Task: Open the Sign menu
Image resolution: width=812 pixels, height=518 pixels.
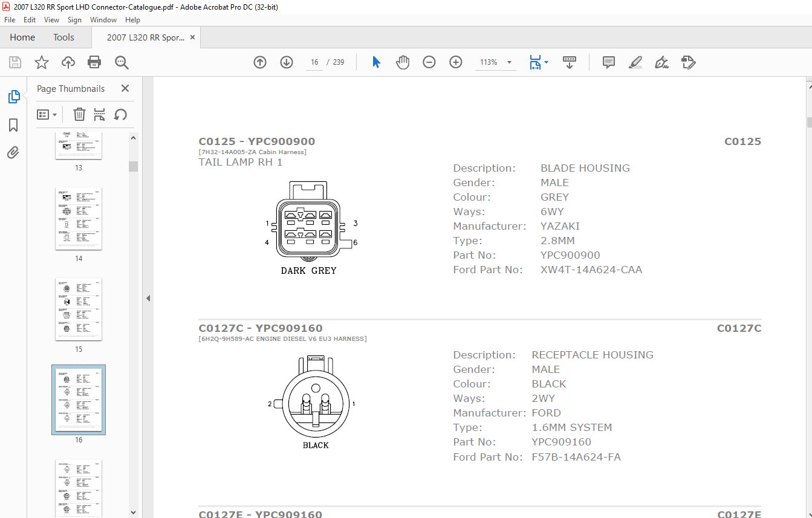Action: point(74,20)
